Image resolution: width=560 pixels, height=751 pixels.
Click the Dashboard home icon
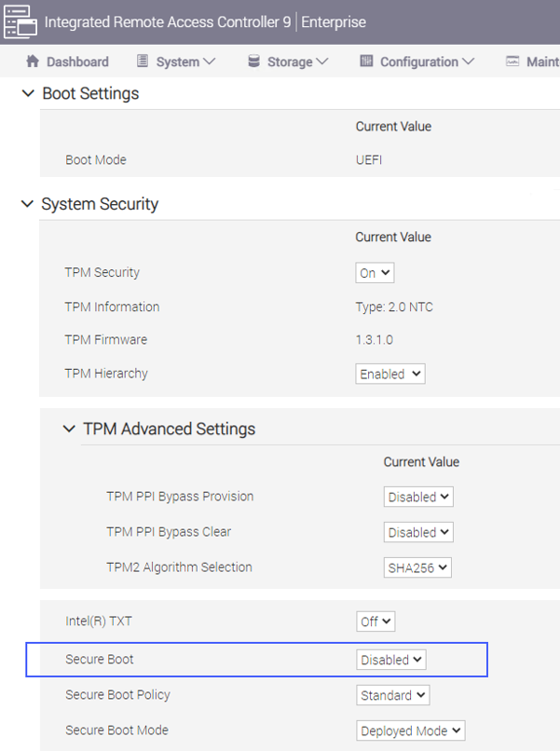click(x=33, y=61)
